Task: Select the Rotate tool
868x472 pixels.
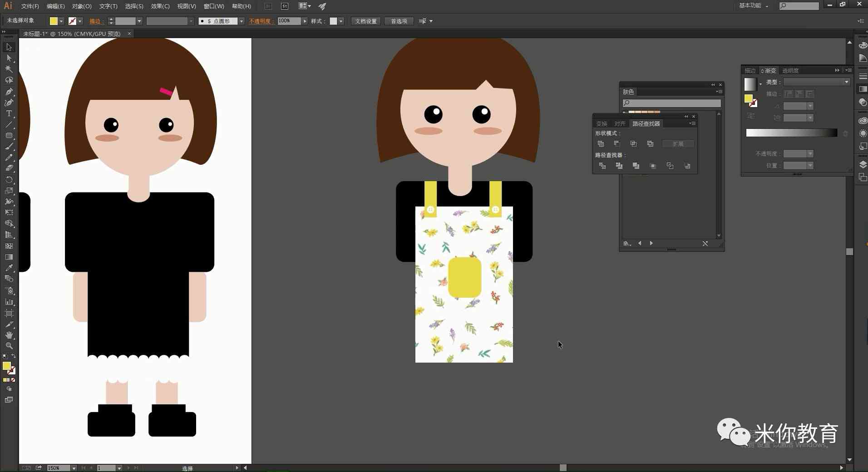Action: (x=9, y=180)
